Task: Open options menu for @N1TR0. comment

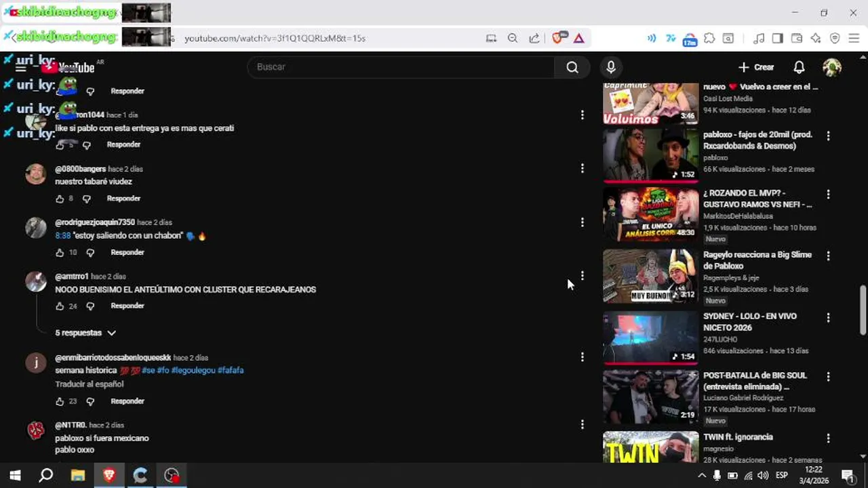Action: pyautogui.click(x=582, y=424)
